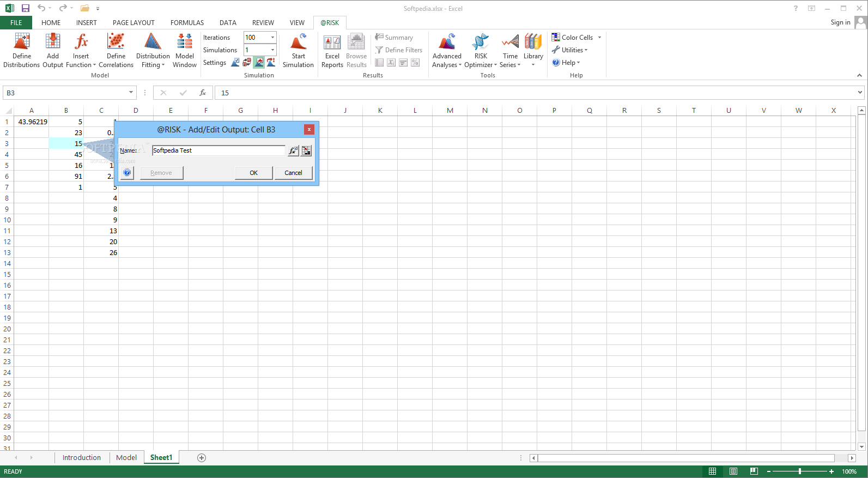Click the fx properties button beside Name
The width and height of the screenshot is (868, 478).
[293, 150]
